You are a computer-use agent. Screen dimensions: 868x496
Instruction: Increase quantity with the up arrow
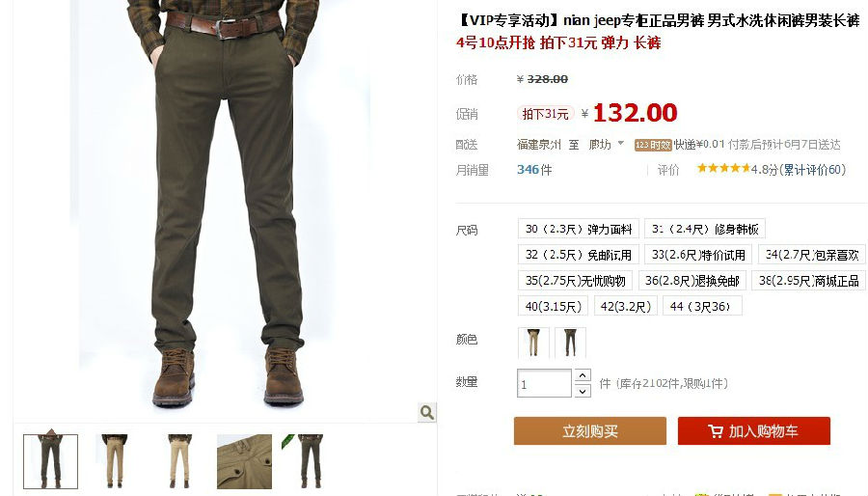tap(583, 375)
